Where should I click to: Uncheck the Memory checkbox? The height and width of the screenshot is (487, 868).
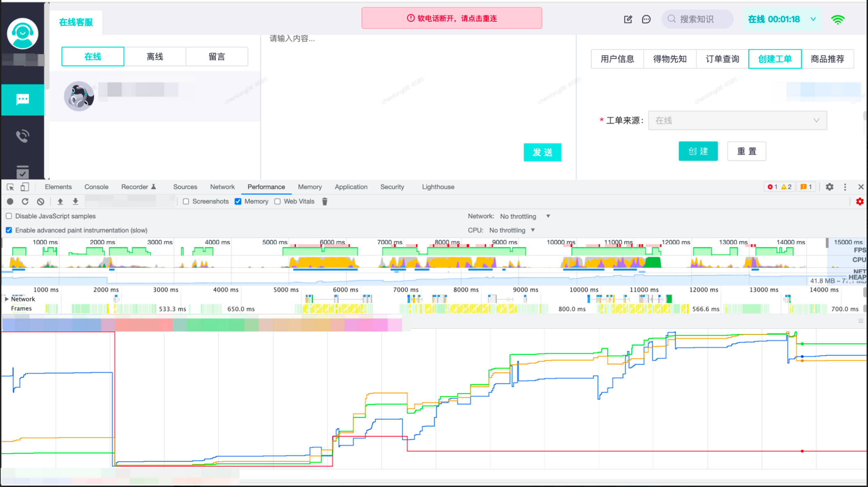[238, 202]
